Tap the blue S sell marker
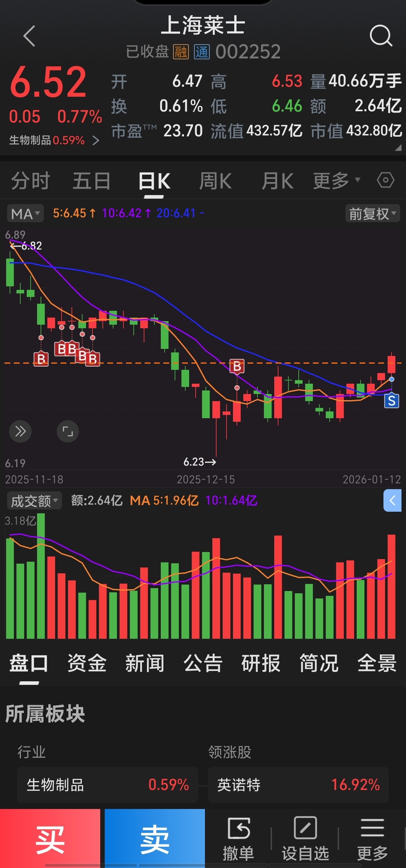The width and height of the screenshot is (406, 868). (391, 401)
